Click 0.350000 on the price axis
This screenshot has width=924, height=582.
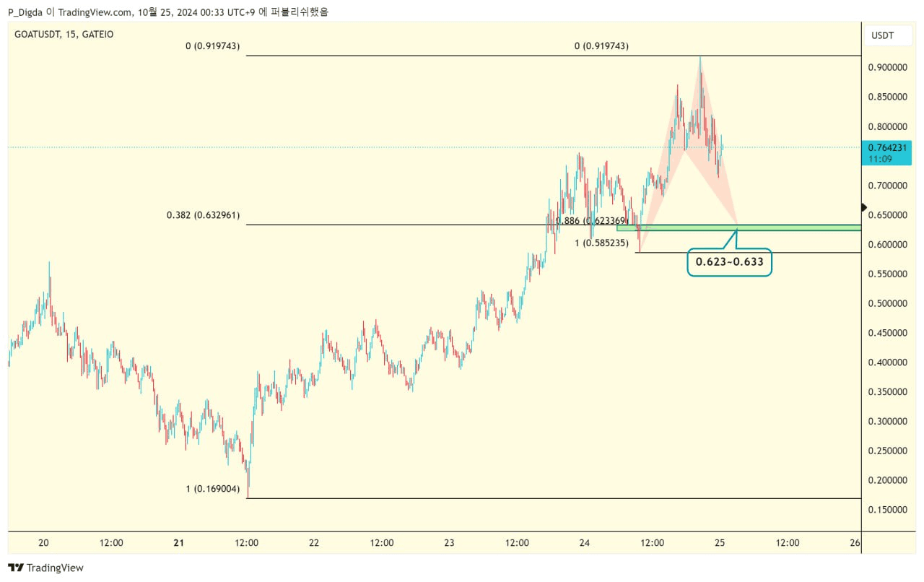click(887, 392)
